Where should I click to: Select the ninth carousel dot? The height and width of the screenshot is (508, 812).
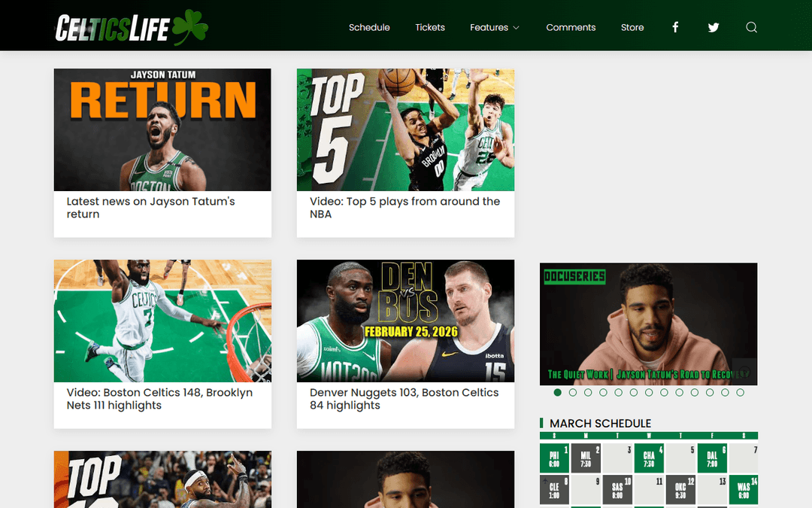coord(680,392)
